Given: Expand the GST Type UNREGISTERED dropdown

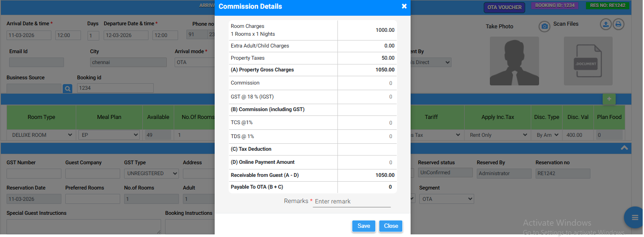Looking at the screenshot, I should 151,173.
